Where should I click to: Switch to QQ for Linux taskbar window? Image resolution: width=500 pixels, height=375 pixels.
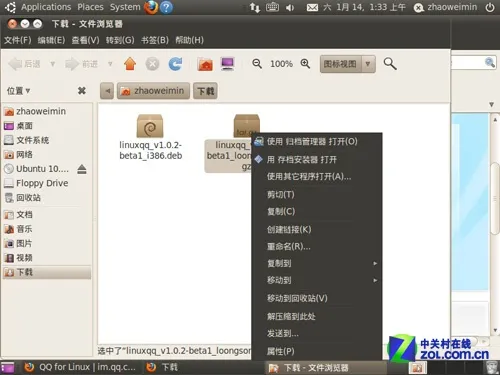click(80, 367)
